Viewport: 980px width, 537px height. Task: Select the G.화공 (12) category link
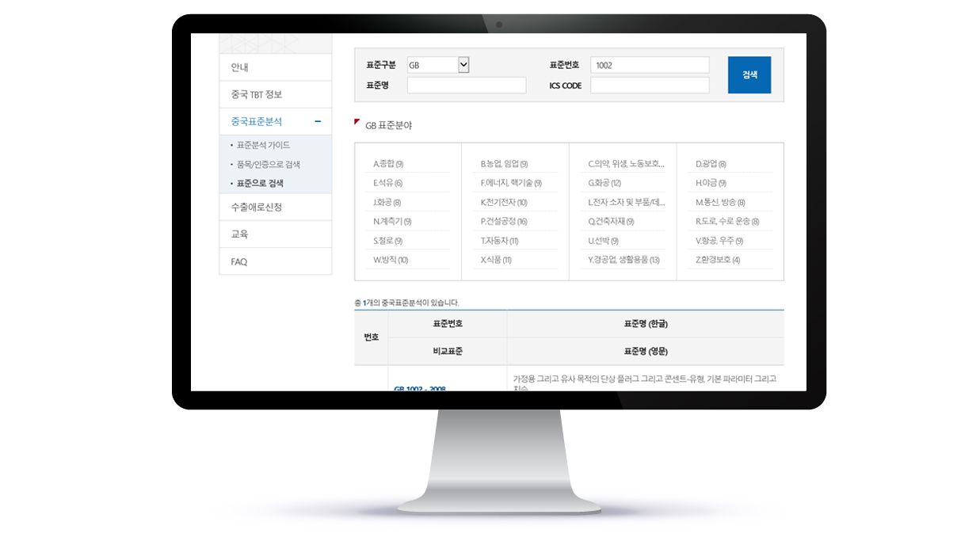click(x=604, y=183)
